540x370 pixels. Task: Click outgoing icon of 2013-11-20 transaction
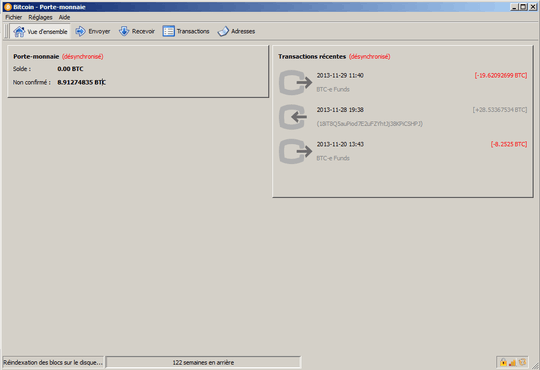pos(295,151)
